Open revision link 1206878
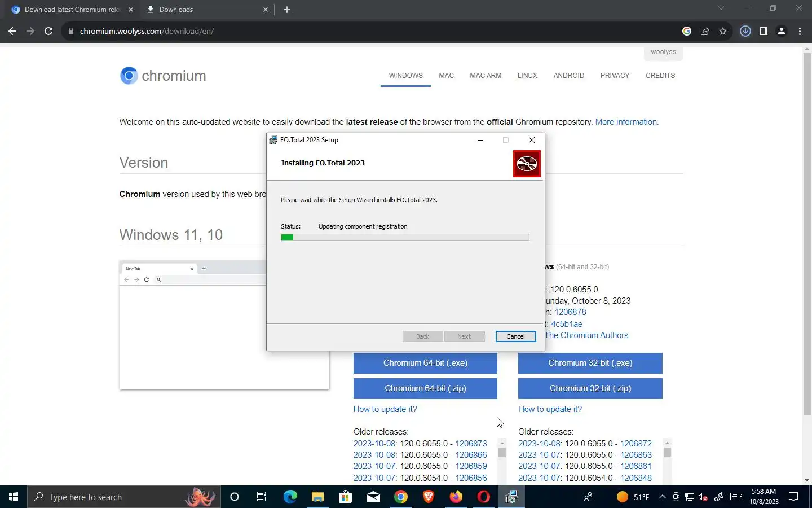The image size is (812, 508). [570, 312]
